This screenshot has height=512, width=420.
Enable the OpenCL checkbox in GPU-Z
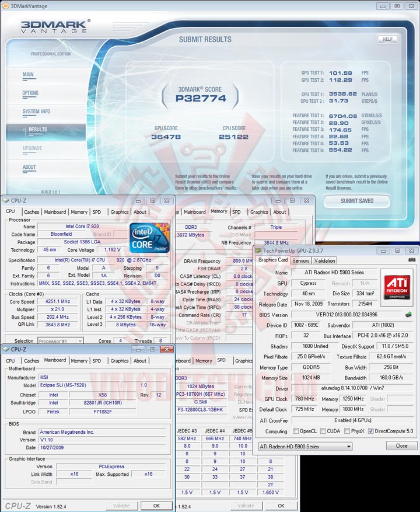tap(296, 431)
